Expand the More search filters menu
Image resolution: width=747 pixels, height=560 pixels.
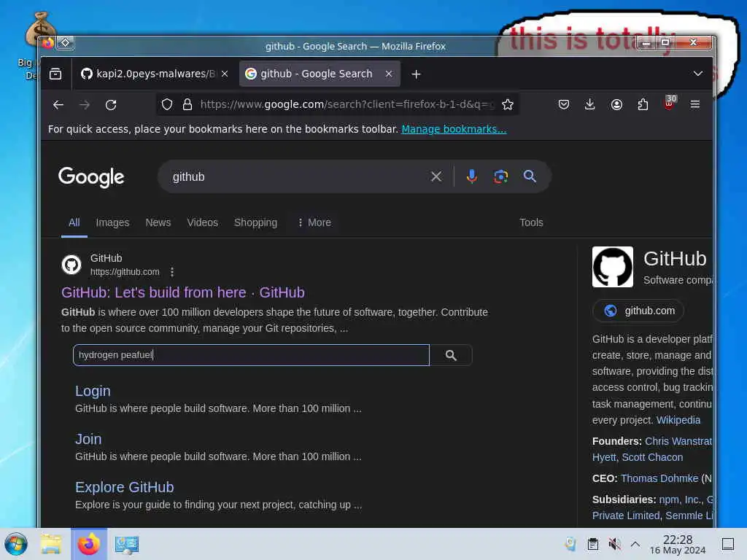click(314, 222)
